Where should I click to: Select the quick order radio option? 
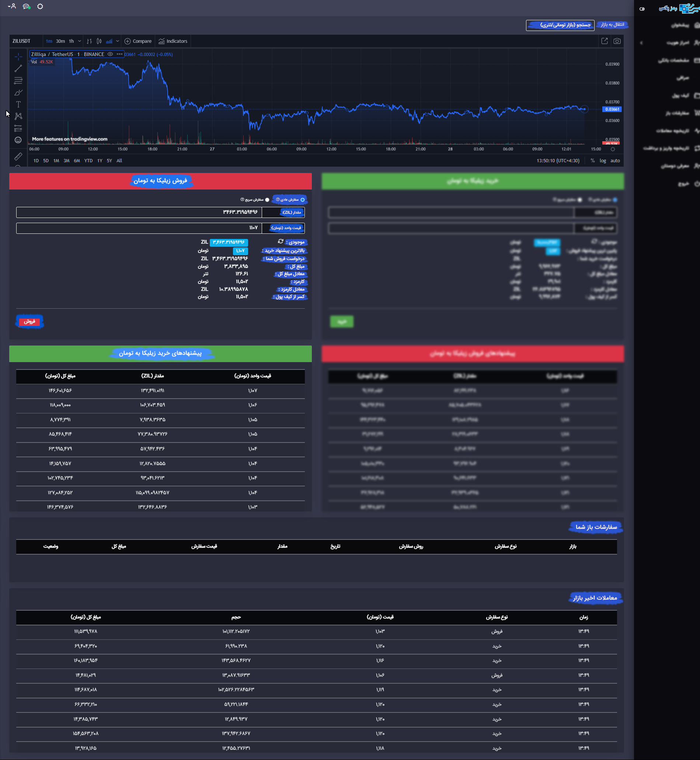coord(267,199)
